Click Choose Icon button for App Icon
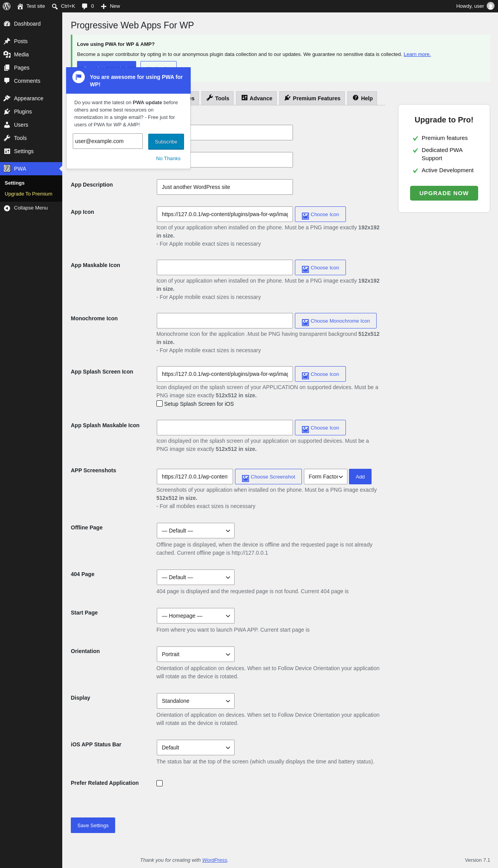This screenshot has height=868, width=498. pos(320,214)
